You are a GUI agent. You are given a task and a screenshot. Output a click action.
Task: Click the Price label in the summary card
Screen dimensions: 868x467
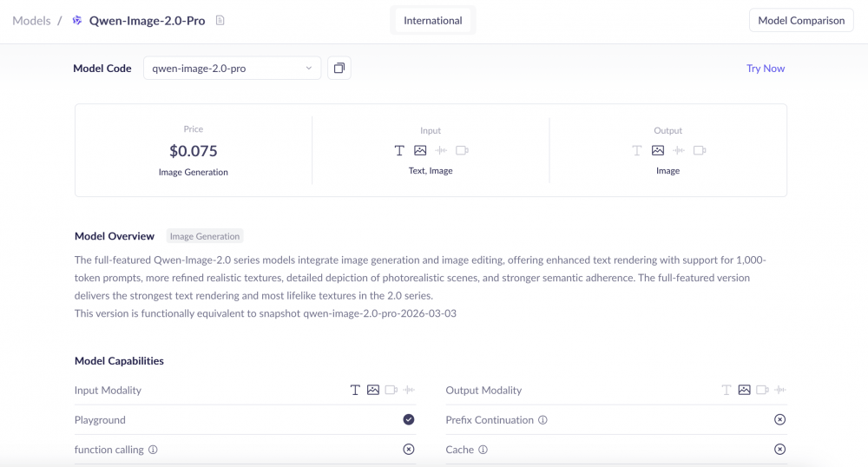pyautogui.click(x=194, y=129)
